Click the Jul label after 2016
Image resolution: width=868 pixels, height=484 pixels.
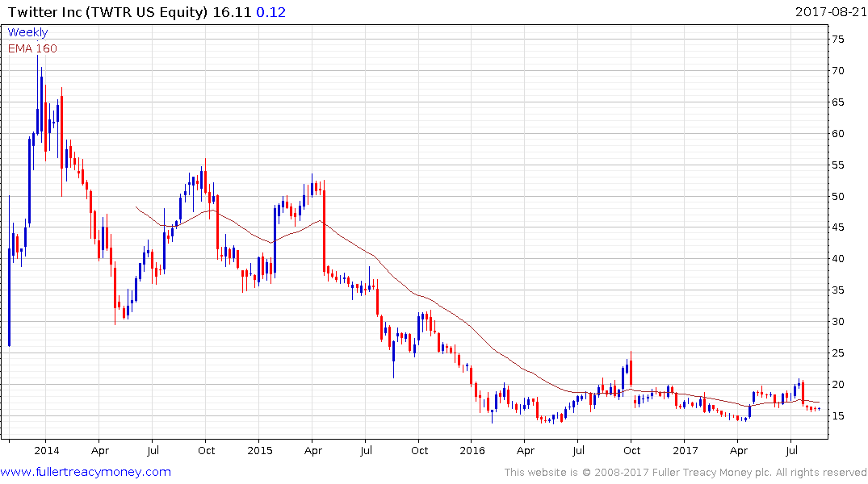coord(578,450)
